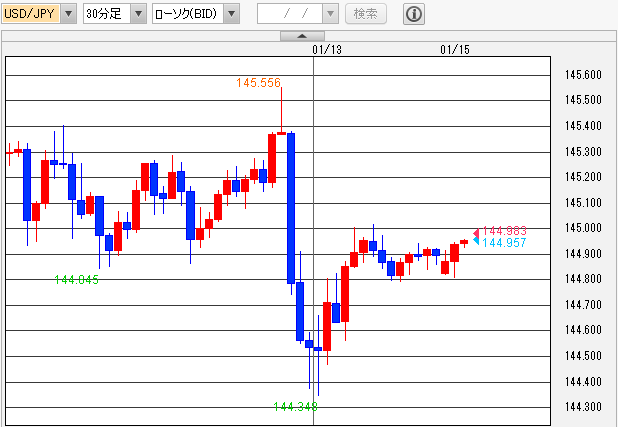Click the 144.348 low price label
618x427 pixels.
point(296,406)
